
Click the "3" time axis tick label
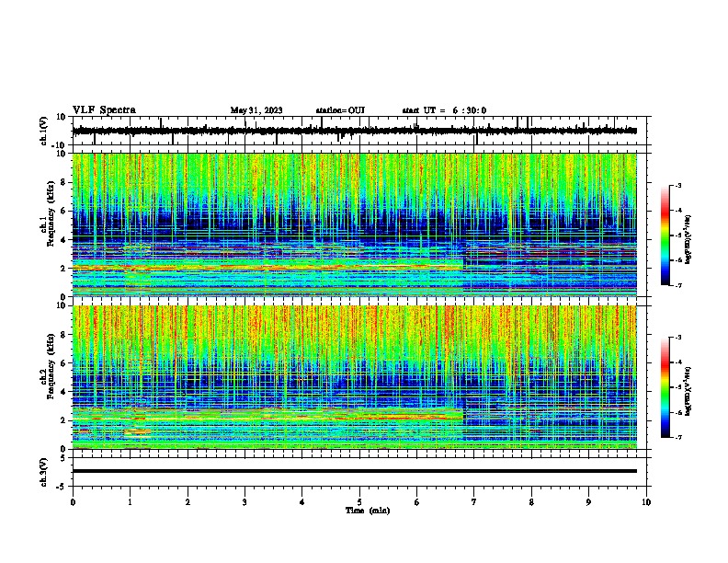pos(245,502)
